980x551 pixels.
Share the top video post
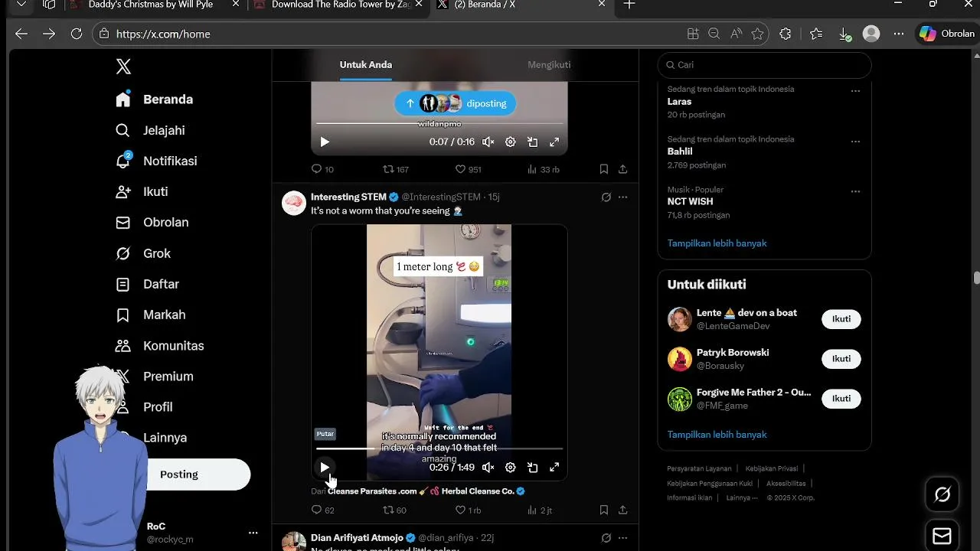tap(623, 169)
